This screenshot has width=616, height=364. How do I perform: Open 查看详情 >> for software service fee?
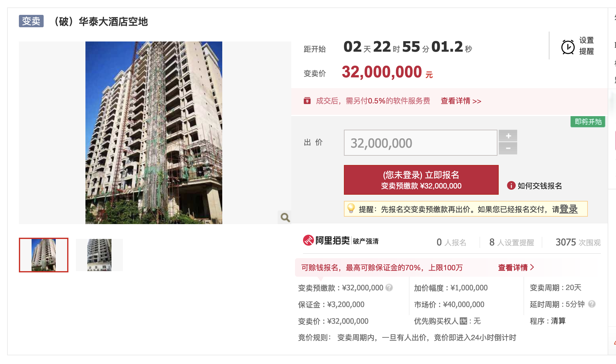[461, 101]
